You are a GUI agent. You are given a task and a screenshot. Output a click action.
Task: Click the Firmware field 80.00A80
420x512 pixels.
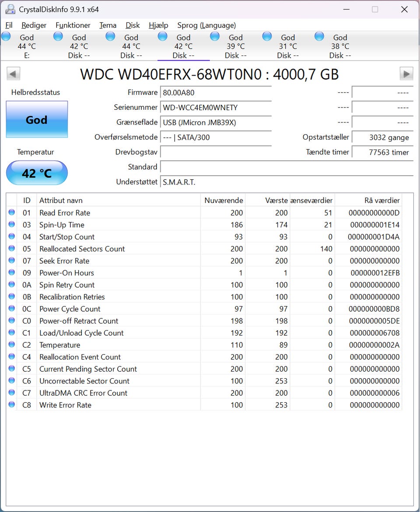216,93
